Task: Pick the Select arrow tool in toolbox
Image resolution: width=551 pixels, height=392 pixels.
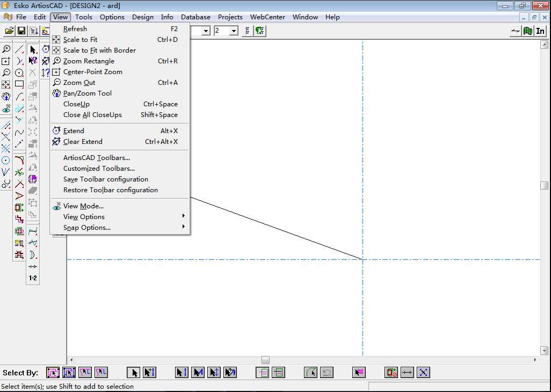Action: (33, 49)
